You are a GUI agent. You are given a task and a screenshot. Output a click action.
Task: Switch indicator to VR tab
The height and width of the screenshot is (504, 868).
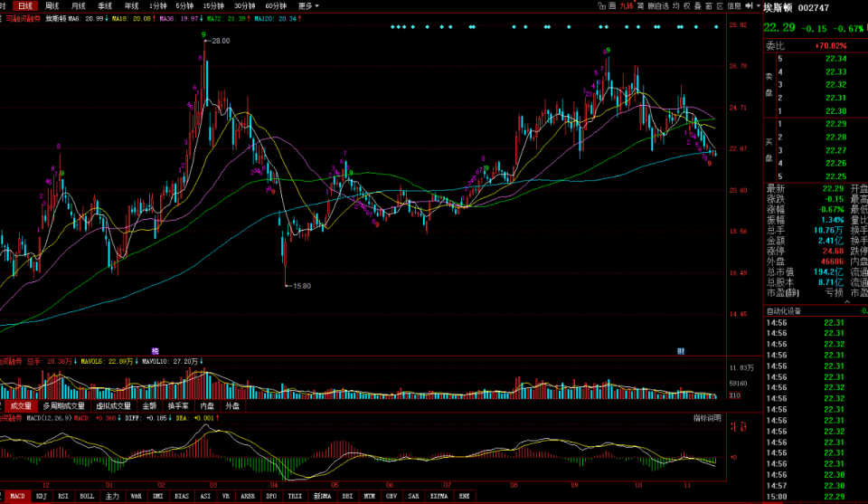pos(226,496)
